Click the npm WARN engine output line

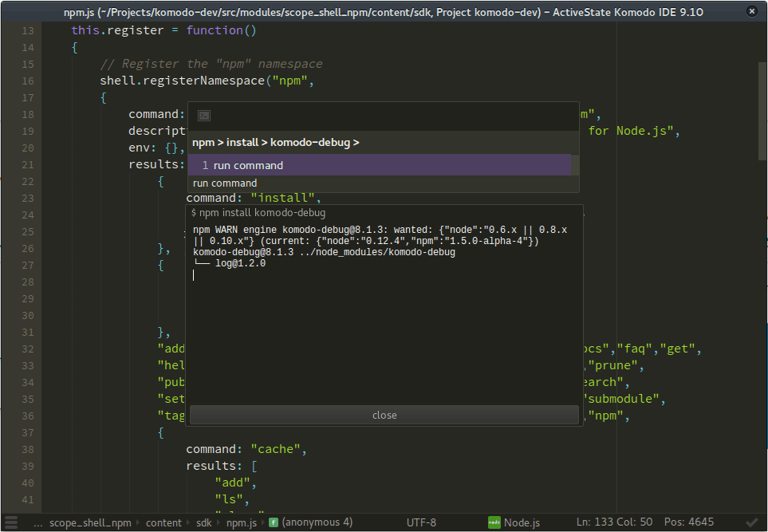click(x=380, y=235)
